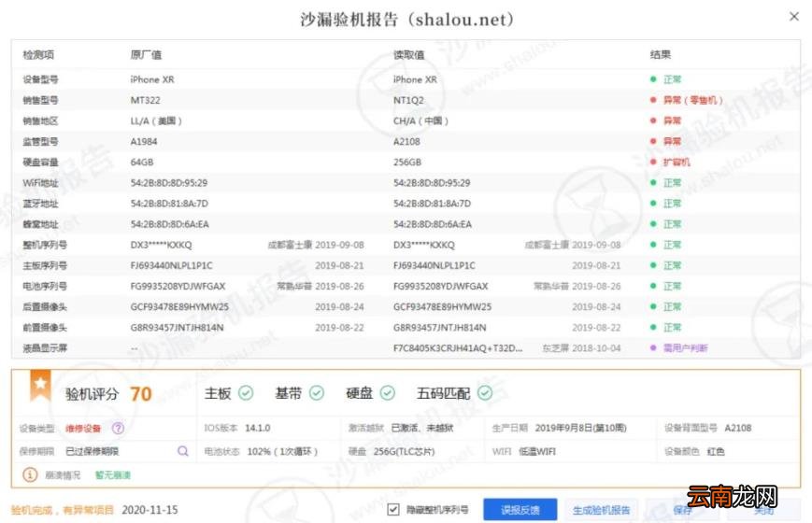Click the read 前置摄像头 serial G8R93457JNTJH814N
Viewport: 812px width, 523px height.
(x=440, y=327)
